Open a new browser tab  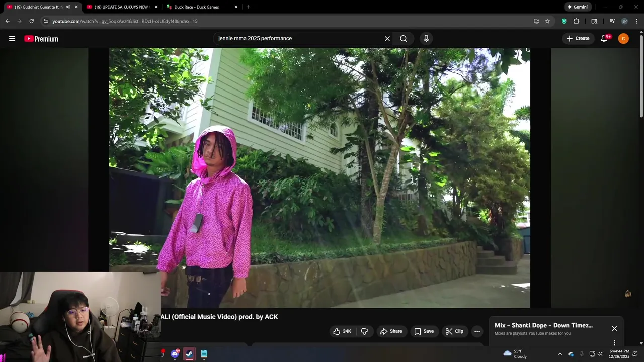pyautogui.click(x=248, y=7)
